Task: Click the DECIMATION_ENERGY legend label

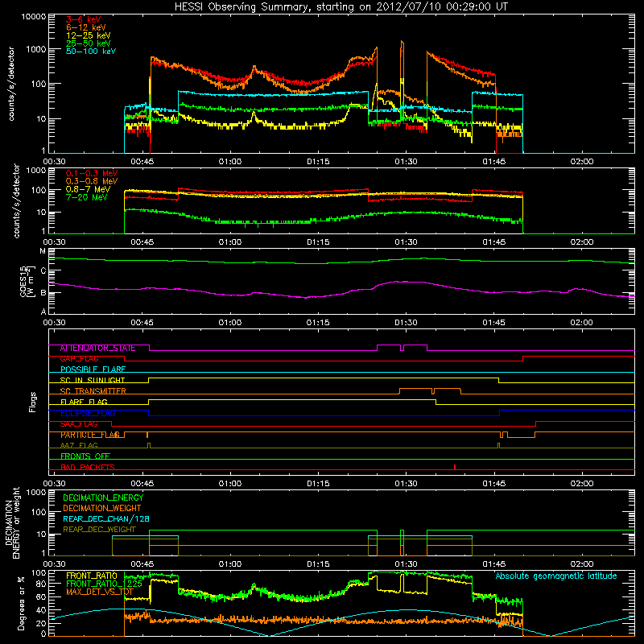Action: 103,497
